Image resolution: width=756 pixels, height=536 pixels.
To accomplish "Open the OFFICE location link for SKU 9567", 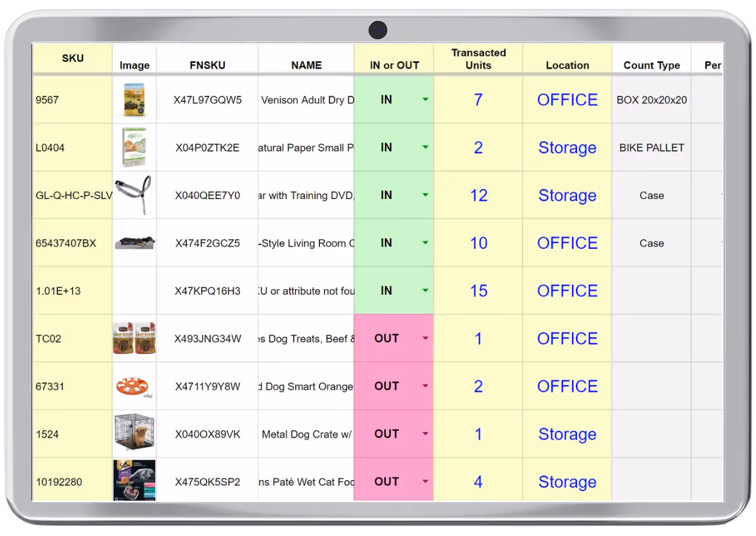I will pyautogui.click(x=567, y=100).
